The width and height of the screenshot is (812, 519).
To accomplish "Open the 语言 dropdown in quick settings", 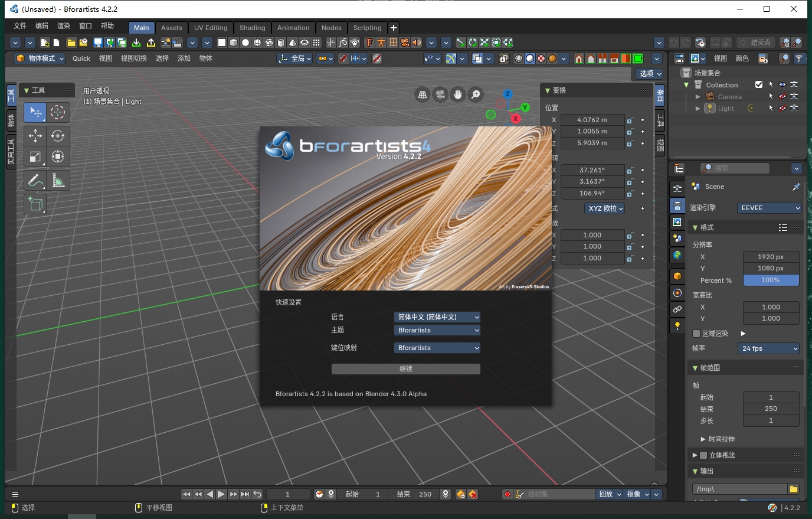I will [437, 316].
